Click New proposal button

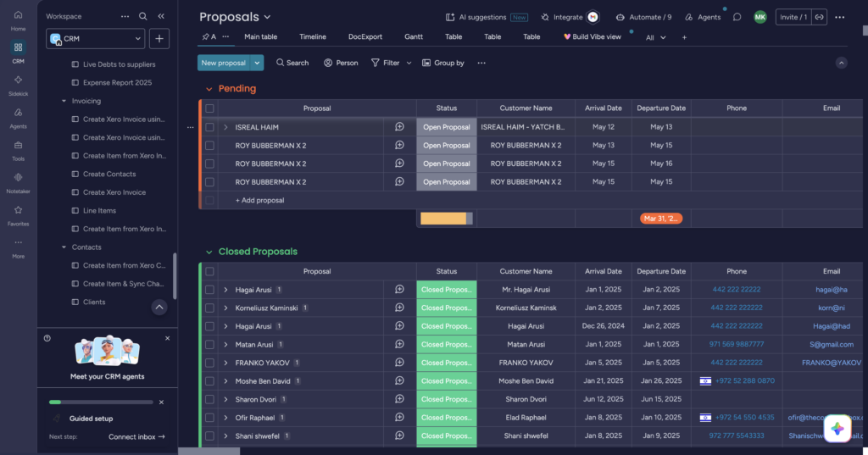click(x=224, y=63)
